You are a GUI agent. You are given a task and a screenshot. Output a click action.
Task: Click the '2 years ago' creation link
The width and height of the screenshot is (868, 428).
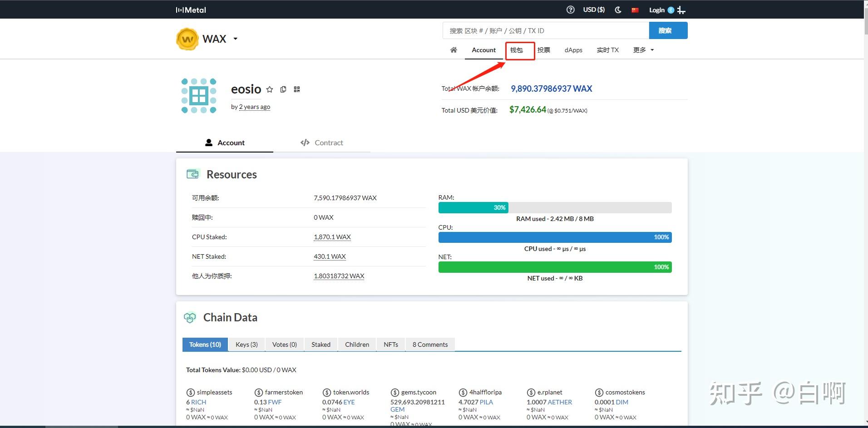point(255,107)
